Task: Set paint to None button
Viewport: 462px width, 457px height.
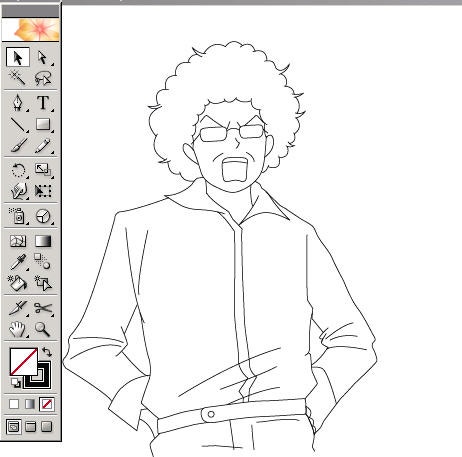Action: coord(47,404)
